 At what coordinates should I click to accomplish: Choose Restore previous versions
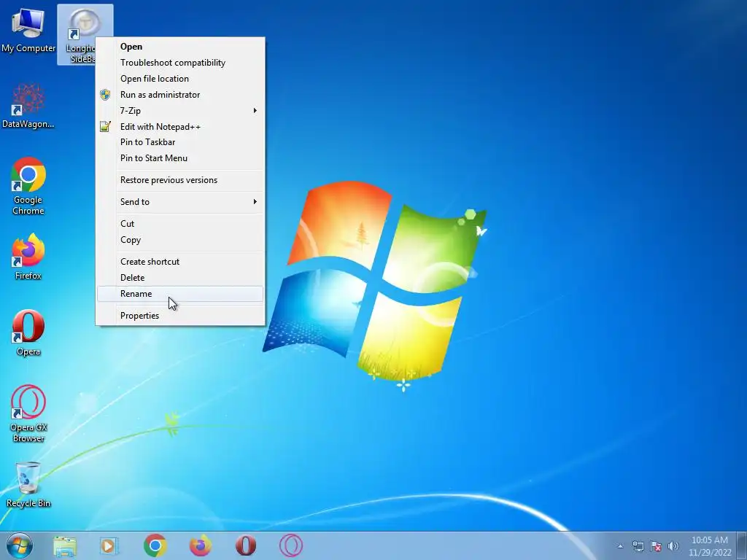pyautogui.click(x=180, y=180)
